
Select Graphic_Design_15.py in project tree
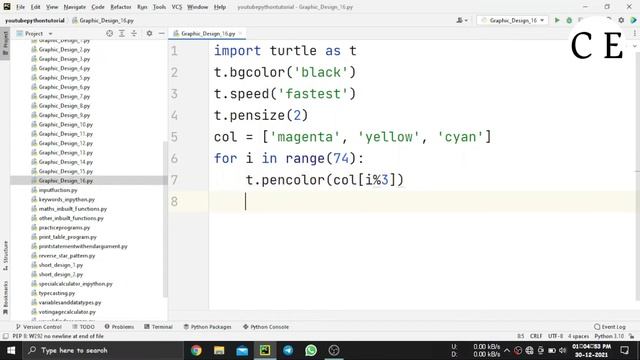[66, 171]
